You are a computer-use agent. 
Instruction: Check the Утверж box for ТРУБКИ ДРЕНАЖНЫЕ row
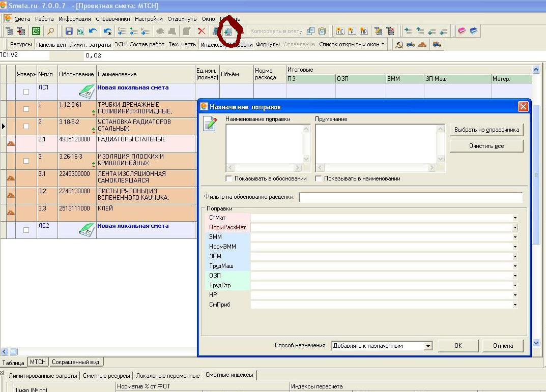tap(26, 109)
